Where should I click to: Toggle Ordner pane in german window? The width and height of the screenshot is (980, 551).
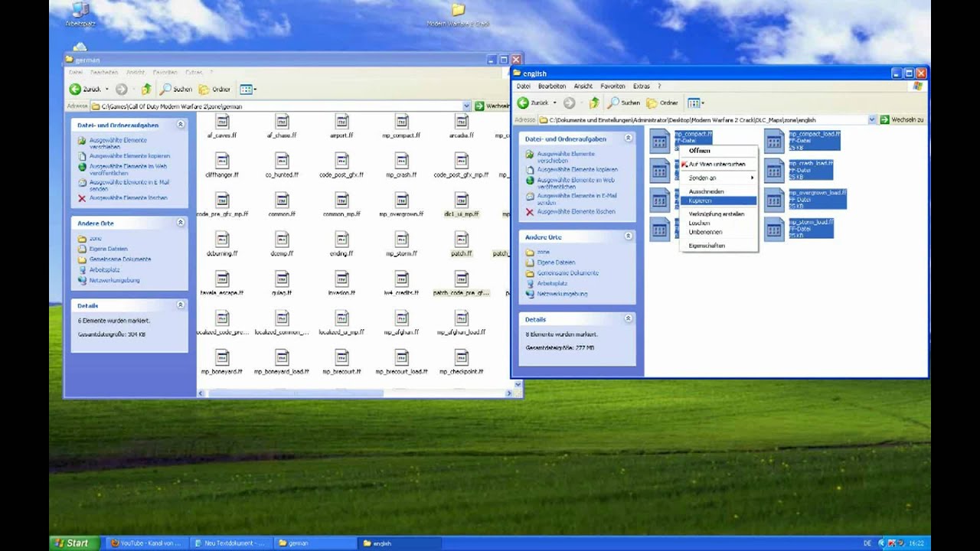[215, 90]
